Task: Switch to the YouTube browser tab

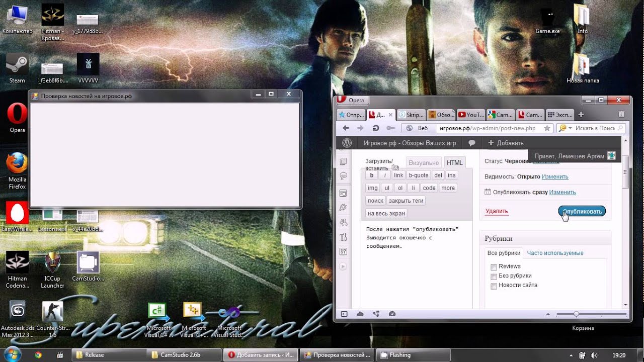Action: 471,115
